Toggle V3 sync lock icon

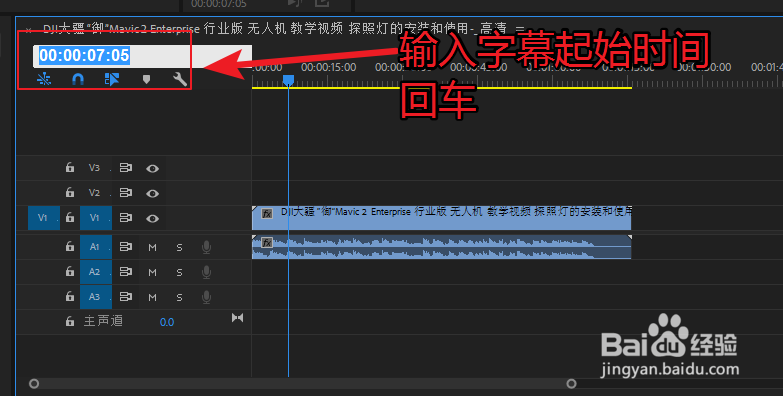(x=126, y=168)
